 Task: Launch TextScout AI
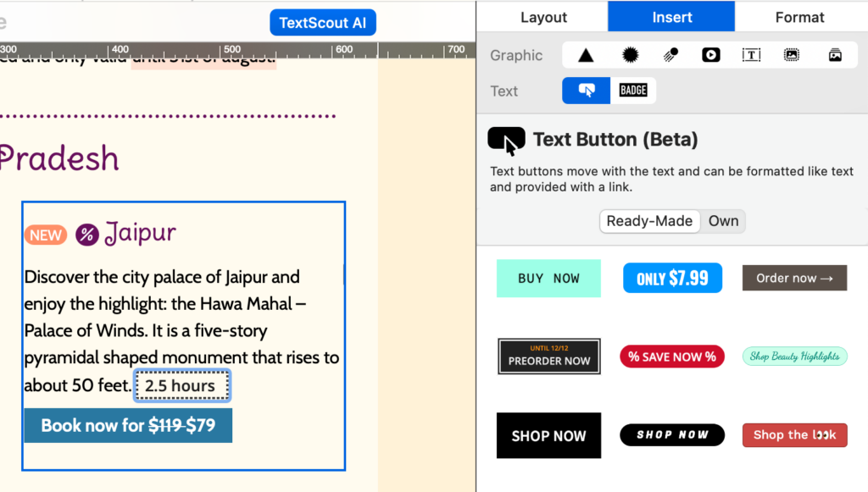coord(323,23)
